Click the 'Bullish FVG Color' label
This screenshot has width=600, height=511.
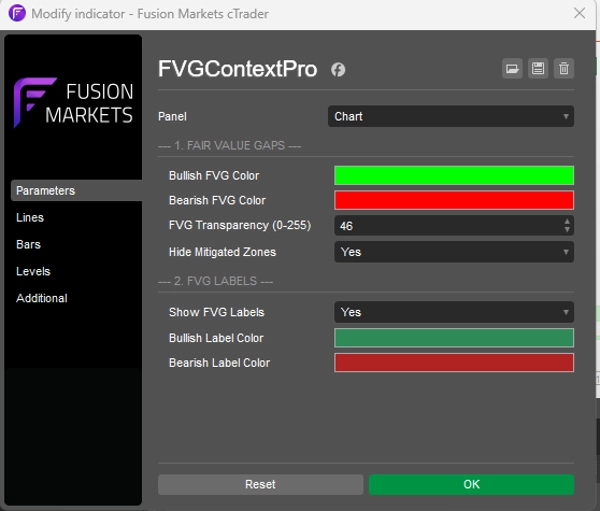214,175
